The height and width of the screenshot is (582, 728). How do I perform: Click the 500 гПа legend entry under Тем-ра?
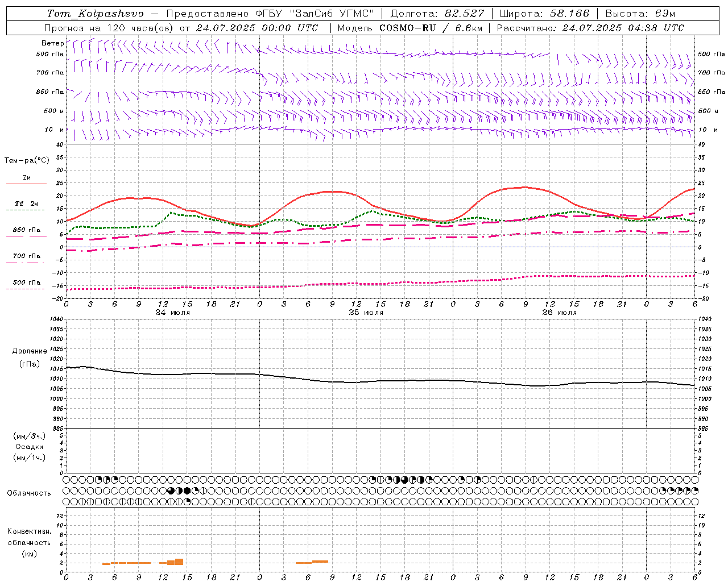click(x=27, y=282)
